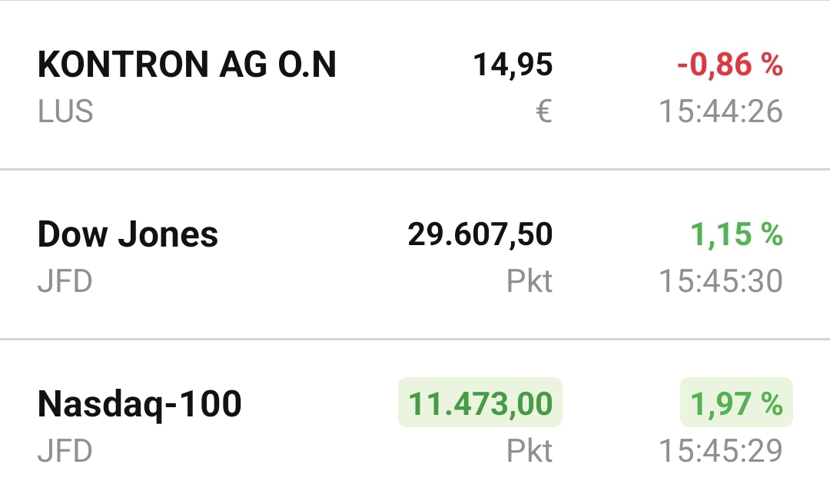Screen dimensions: 830x504
Task: Click the Pkt unit under Nasdaq-100 price
Action: pos(532,450)
